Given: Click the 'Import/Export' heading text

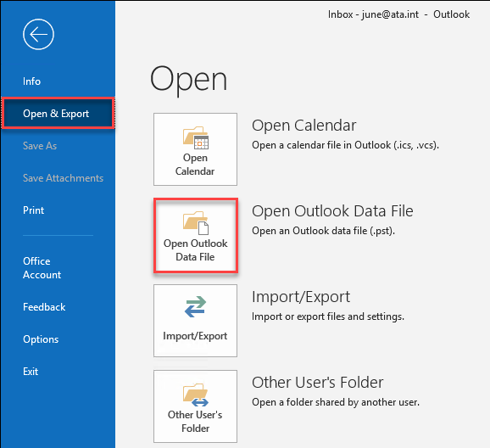Looking at the screenshot, I should (301, 297).
